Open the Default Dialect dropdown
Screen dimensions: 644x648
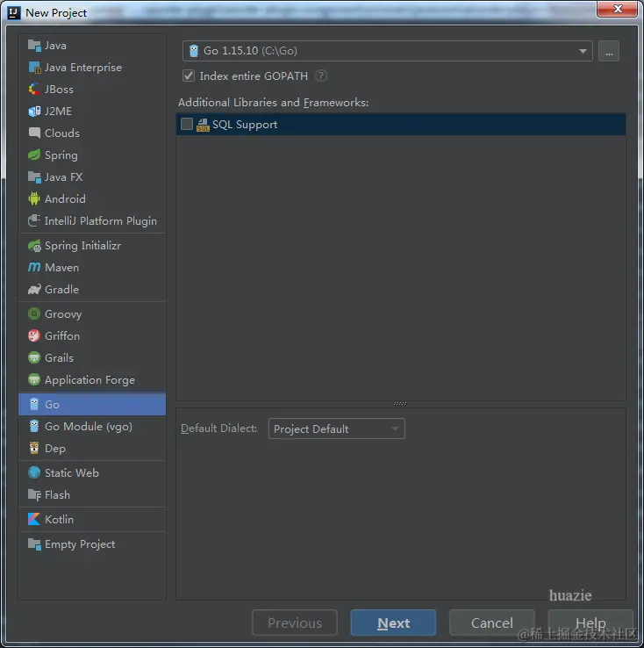coord(336,429)
